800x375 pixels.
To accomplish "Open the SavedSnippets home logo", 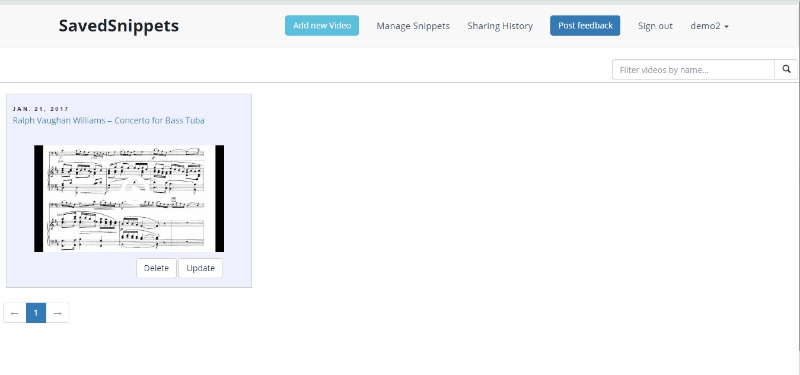I will (x=118, y=26).
